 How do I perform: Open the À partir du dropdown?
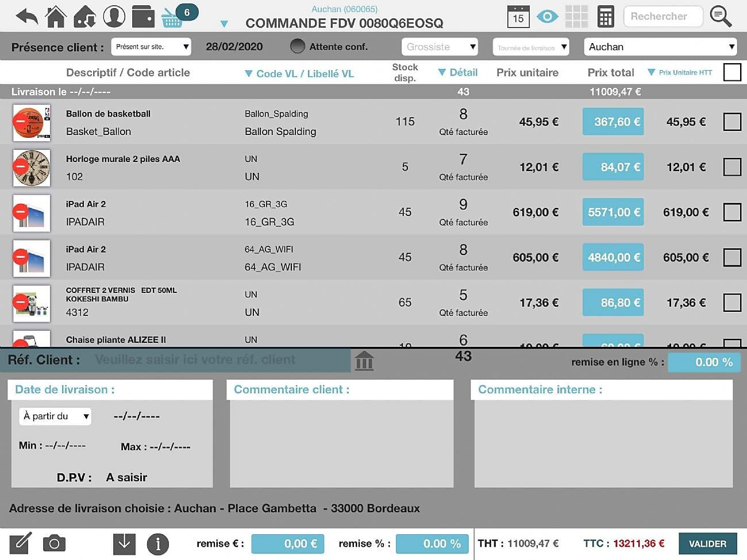pyautogui.click(x=55, y=416)
